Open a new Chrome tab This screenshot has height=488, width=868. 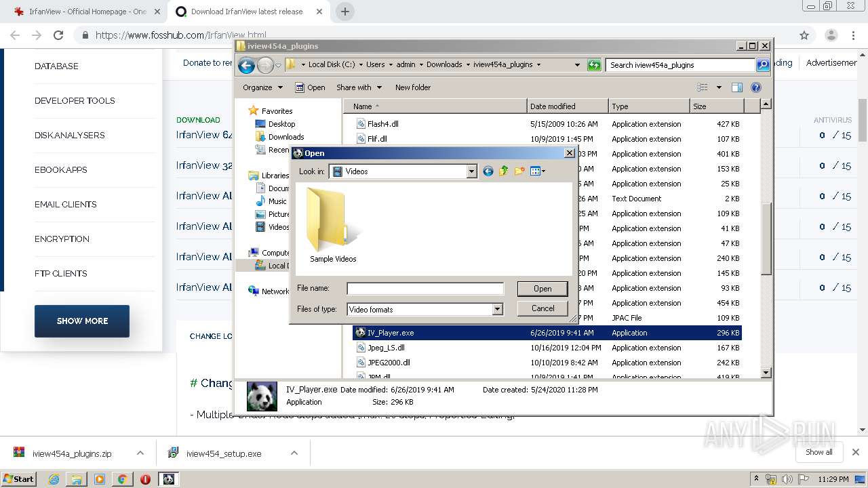point(344,12)
